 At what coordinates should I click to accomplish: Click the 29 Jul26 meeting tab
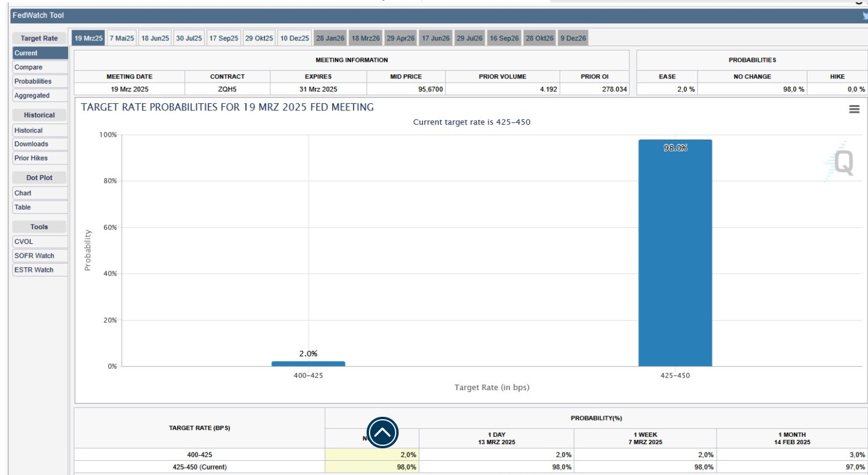tap(469, 38)
